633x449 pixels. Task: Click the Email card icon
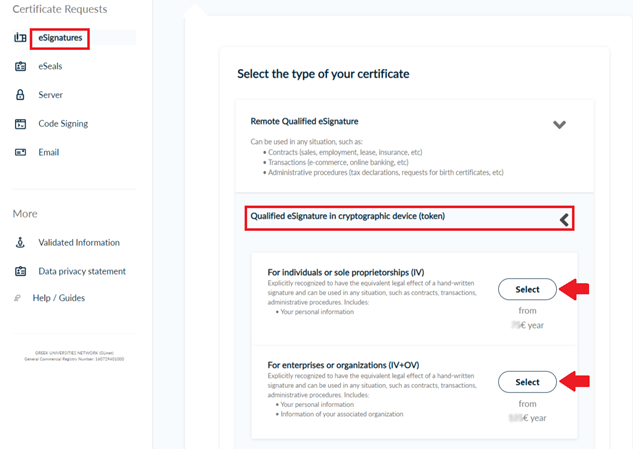click(x=20, y=152)
